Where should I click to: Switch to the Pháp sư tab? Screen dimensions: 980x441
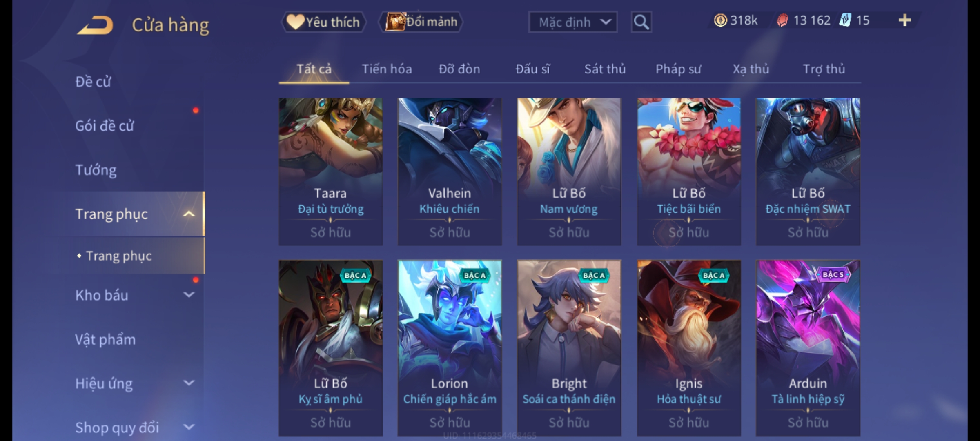678,69
